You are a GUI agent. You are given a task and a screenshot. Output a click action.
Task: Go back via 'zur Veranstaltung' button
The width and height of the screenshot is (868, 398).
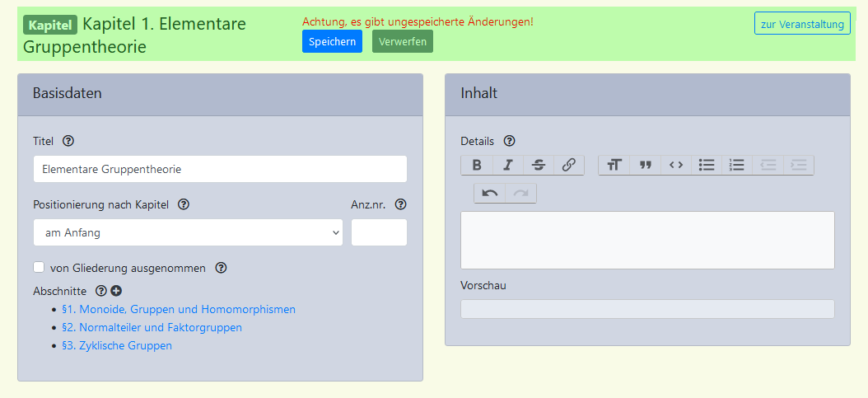point(802,23)
